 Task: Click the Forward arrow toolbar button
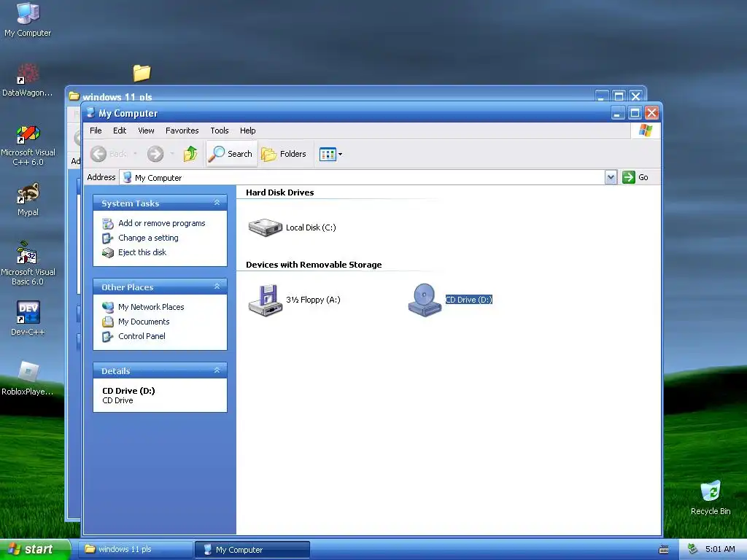[155, 154]
